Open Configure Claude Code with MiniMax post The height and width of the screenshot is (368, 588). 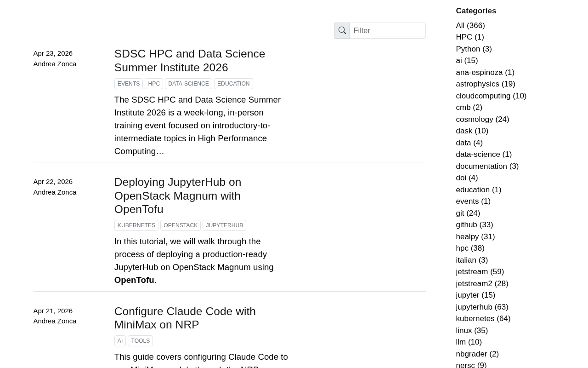[185, 318]
